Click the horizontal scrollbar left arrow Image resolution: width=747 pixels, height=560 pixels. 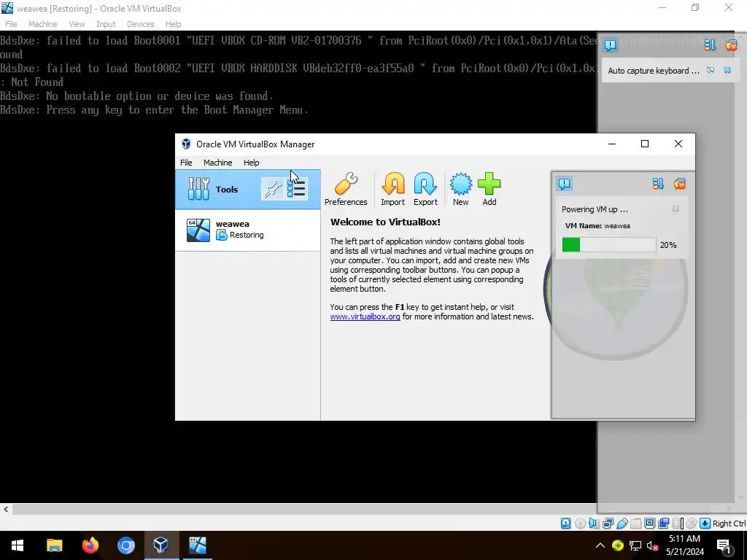pyautogui.click(x=6, y=509)
